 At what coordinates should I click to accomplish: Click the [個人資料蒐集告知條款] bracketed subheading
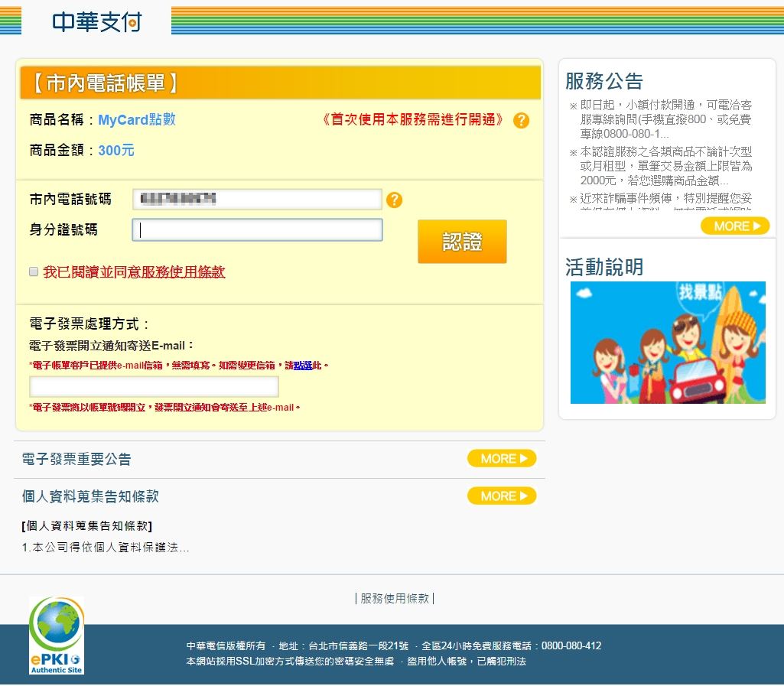pos(87,526)
